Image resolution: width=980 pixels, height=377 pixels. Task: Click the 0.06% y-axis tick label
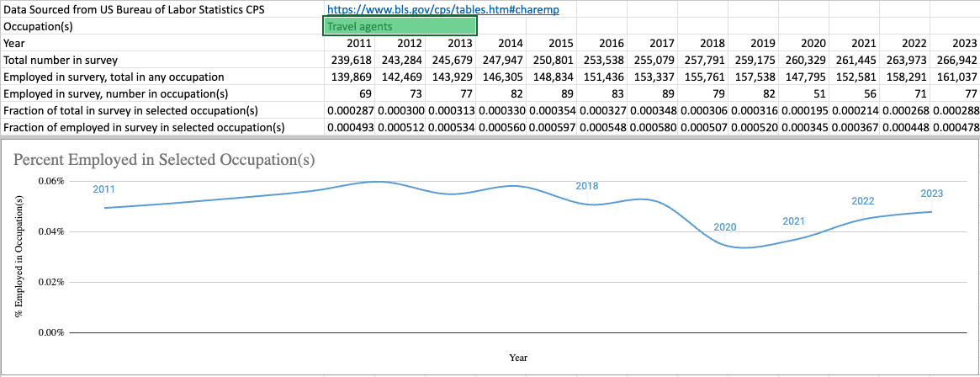51,181
